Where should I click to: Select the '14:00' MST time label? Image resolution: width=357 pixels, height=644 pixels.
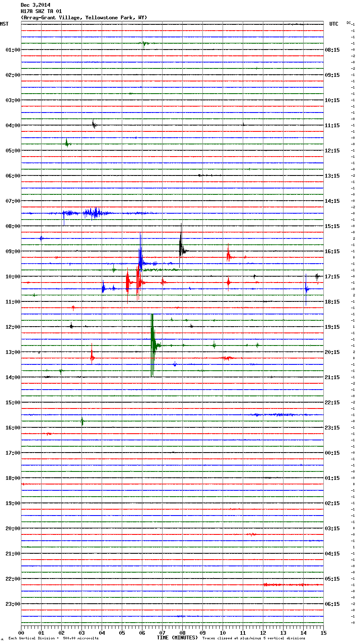click(x=13, y=377)
